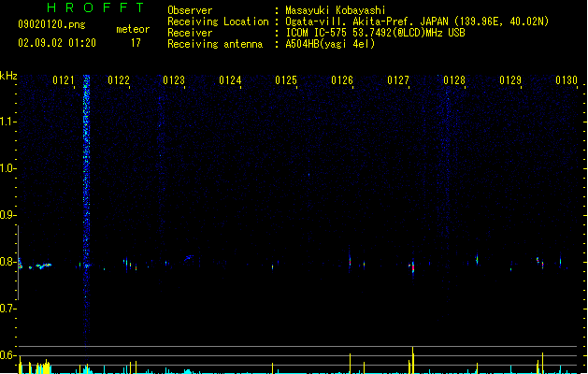
Task: Click time marker 0130
Action: click(566, 80)
